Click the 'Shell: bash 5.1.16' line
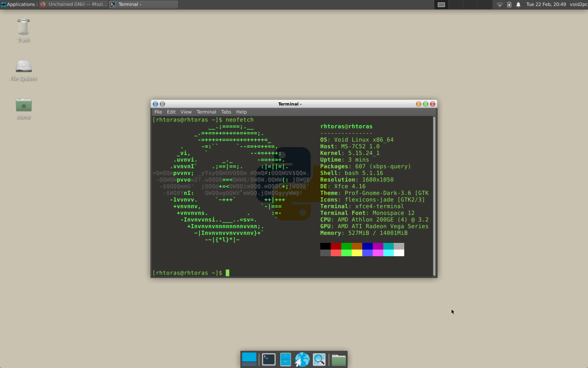 tap(352, 173)
